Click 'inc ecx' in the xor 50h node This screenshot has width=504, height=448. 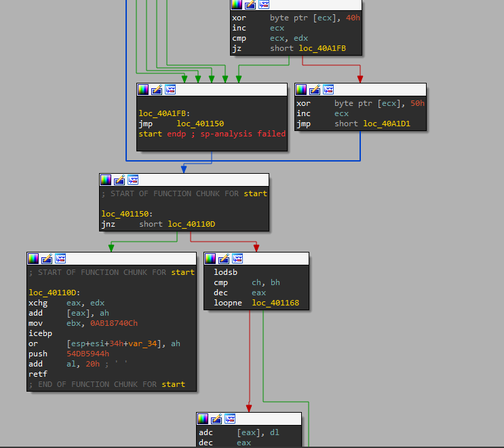[322, 113]
